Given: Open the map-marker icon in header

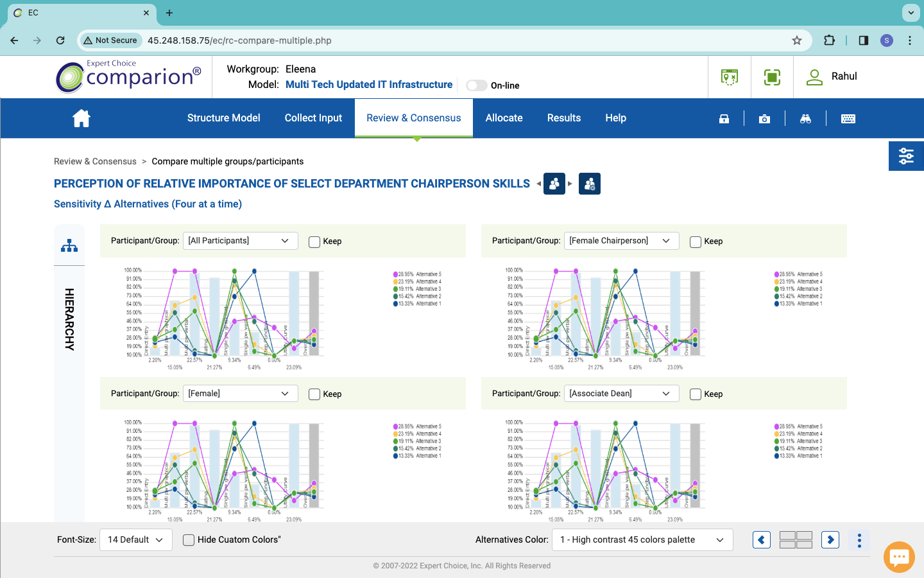Looking at the screenshot, I should (730, 77).
